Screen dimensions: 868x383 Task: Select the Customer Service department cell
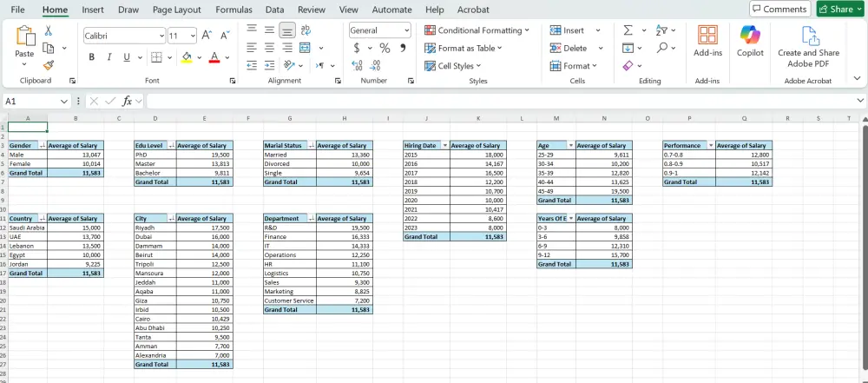(290, 300)
